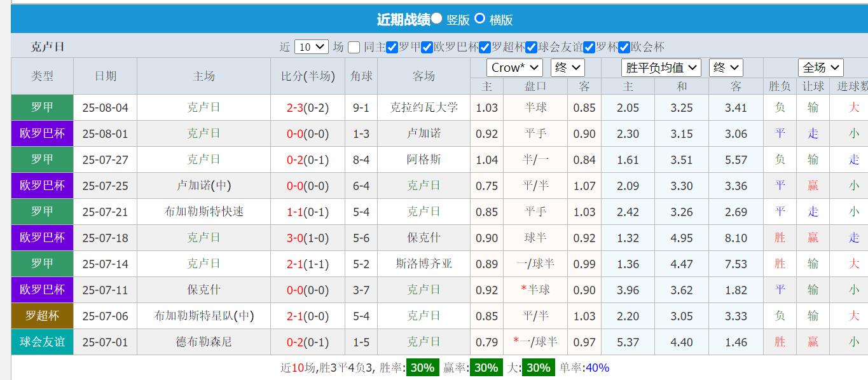Click the 克卢日 link in 25-08-04 row
Image resolution: width=868 pixels, height=380 pixels.
click(x=203, y=107)
